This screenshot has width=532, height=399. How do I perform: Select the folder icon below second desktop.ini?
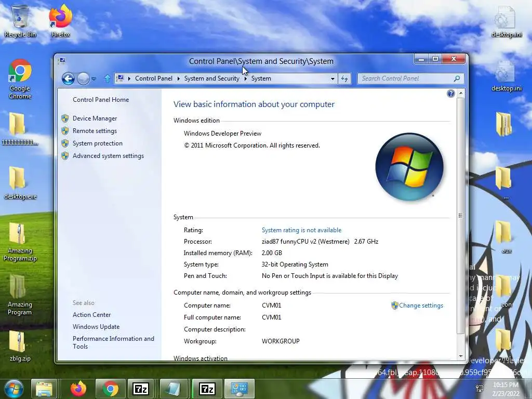coord(503,124)
